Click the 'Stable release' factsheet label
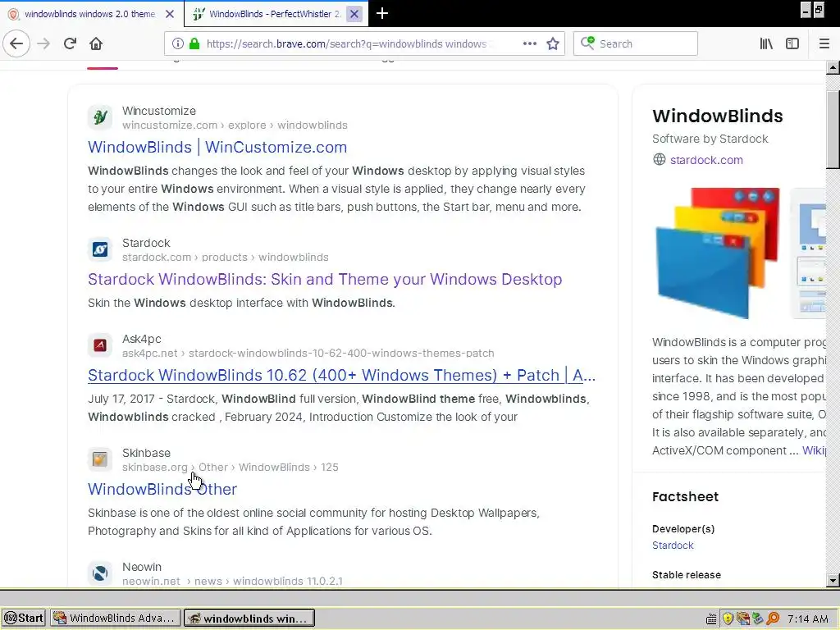Screen dimensions: 840x630 tap(687, 575)
